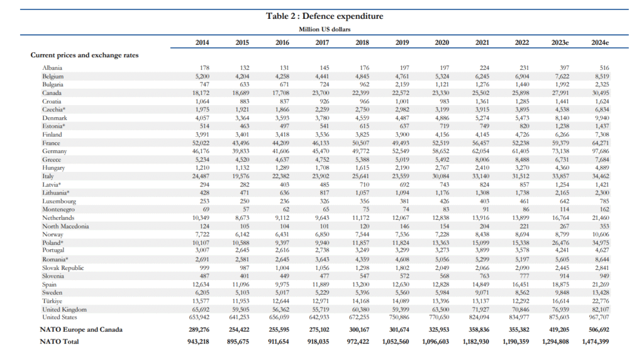Click United Kingdom's 2020 value 63,500

click(x=441, y=309)
